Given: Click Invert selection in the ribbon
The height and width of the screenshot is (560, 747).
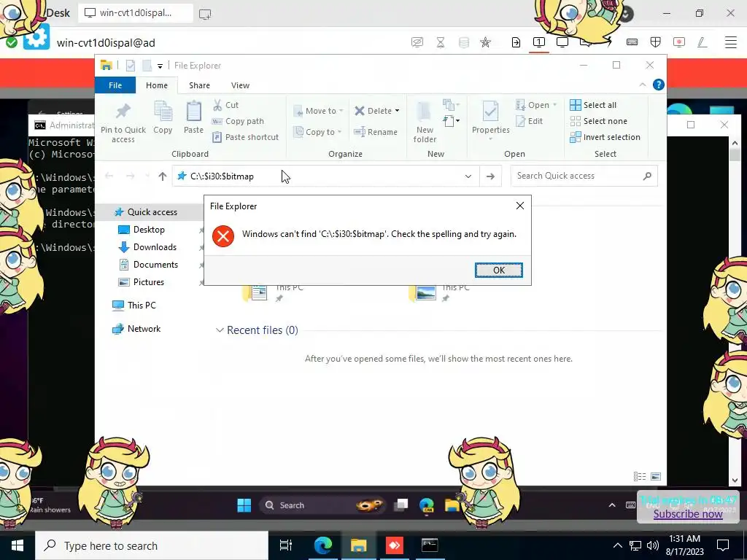Looking at the screenshot, I should [x=605, y=137].
